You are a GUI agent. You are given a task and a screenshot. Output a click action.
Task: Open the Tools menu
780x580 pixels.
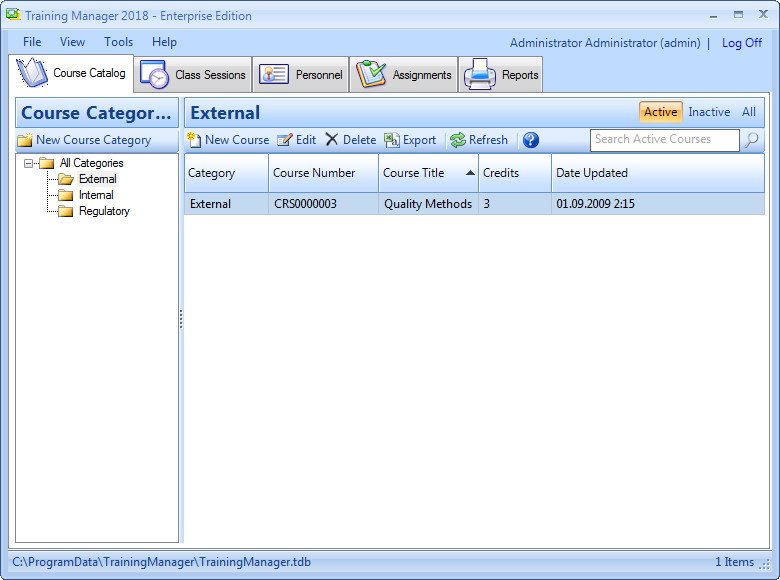tap(118, 42)
